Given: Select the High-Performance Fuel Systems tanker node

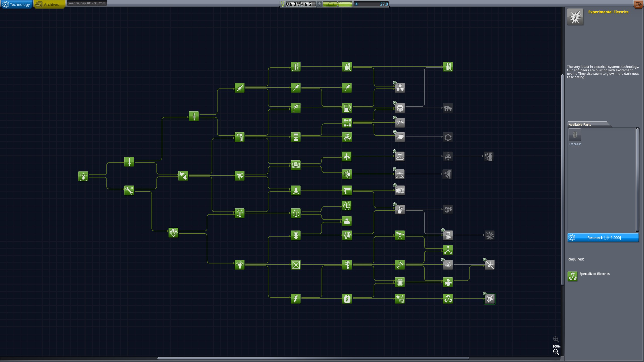Looking at the screenshot, I should pos(448,108).
